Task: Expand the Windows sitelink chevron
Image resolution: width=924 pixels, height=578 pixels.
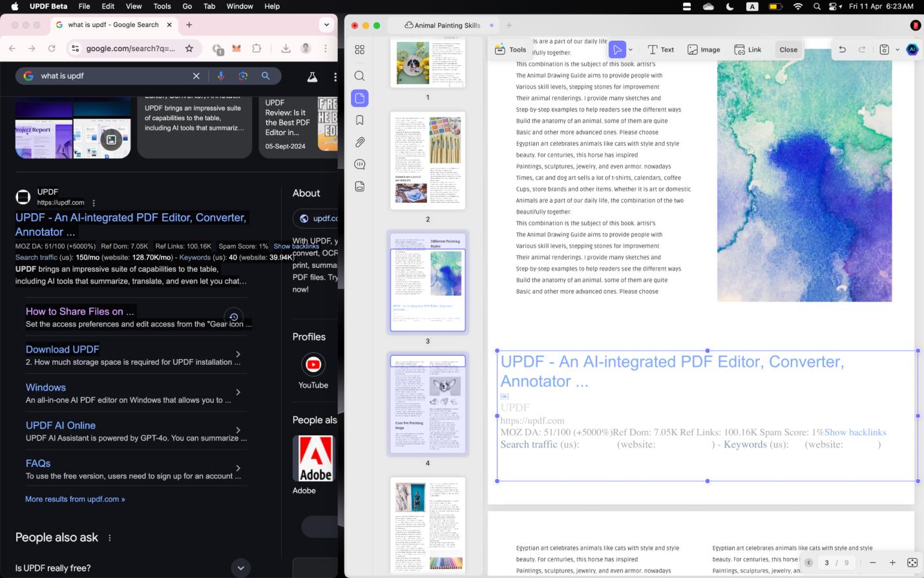Action: click(238, 392)
